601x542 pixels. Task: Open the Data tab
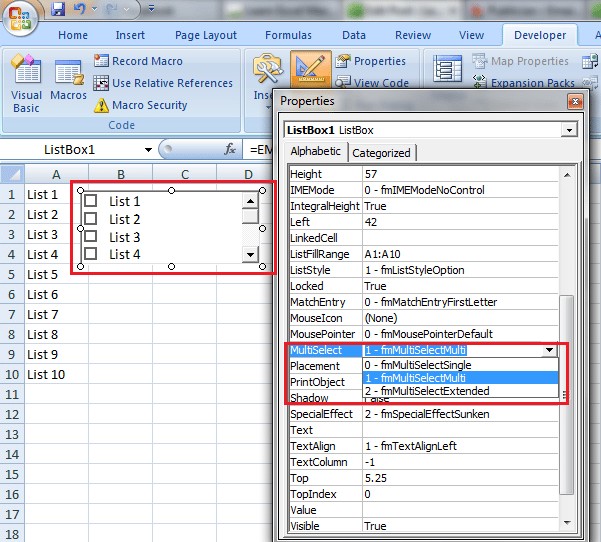click(354, 35)
